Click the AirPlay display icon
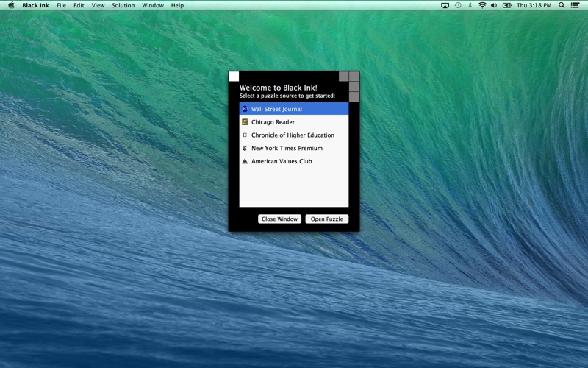Screen dimensions: 588x368 pos(445,5)
